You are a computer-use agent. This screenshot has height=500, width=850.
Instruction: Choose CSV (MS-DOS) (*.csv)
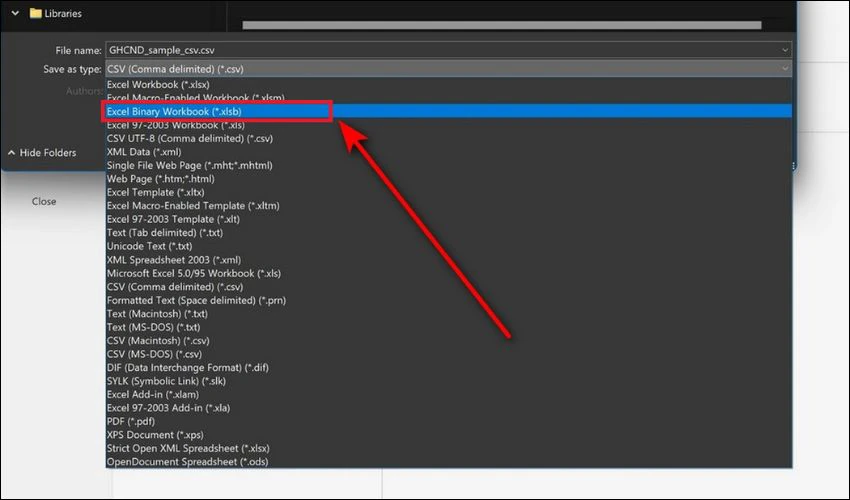449,354
